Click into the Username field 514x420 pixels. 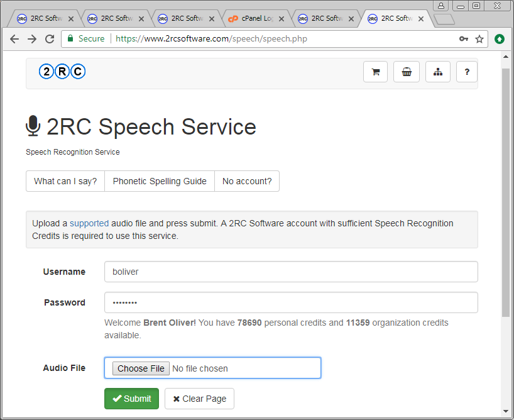pos(291,272)
